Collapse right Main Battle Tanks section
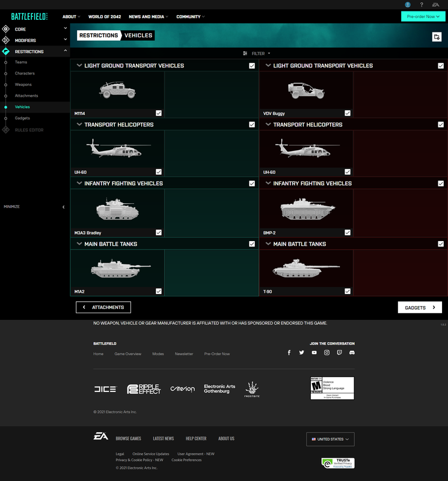 click(268, 244)
